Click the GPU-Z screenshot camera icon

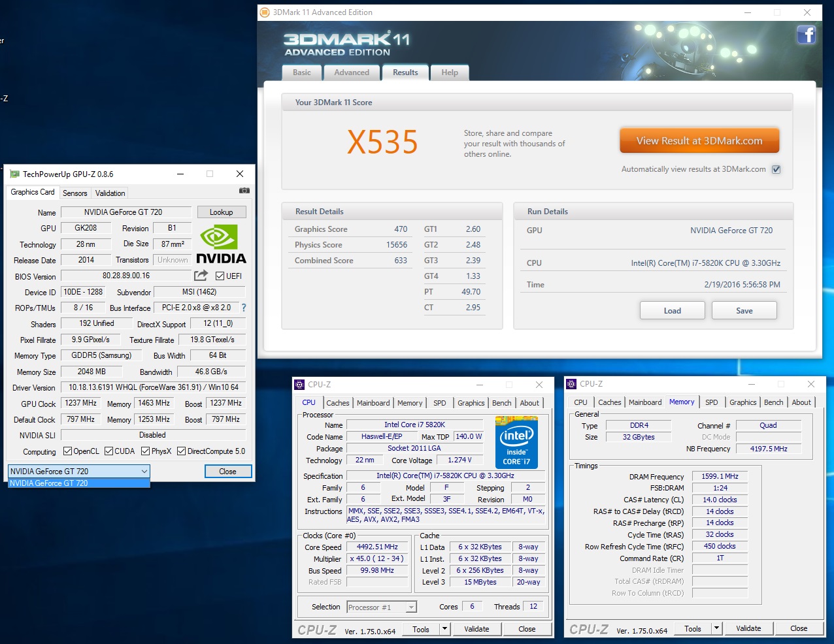[244, 191]
